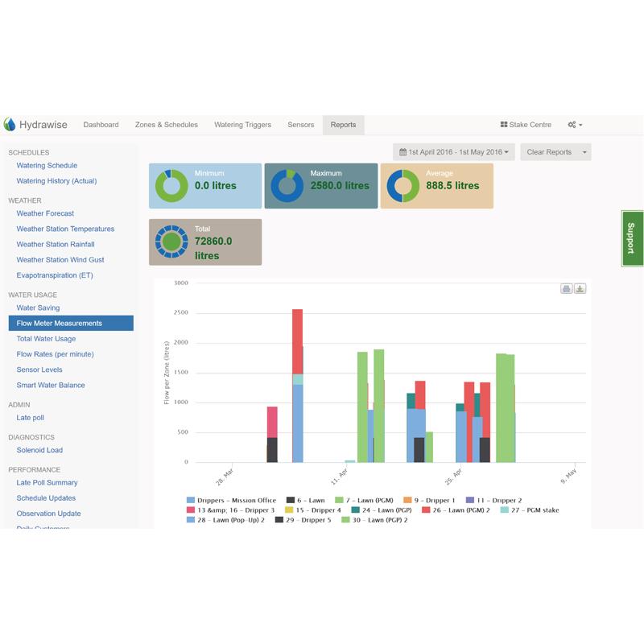
Task: Download the chart with the export icon
Action: pos(580,289)
